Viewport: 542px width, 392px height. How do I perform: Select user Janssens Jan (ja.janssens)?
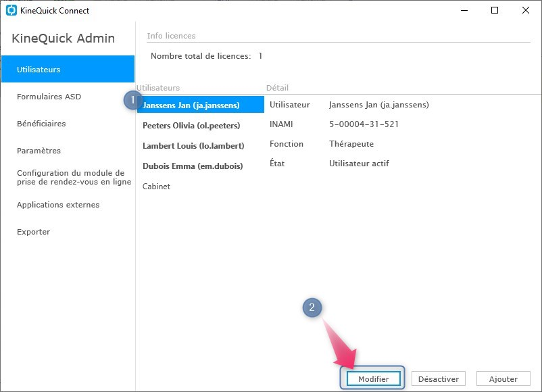(x=201, y=105)
